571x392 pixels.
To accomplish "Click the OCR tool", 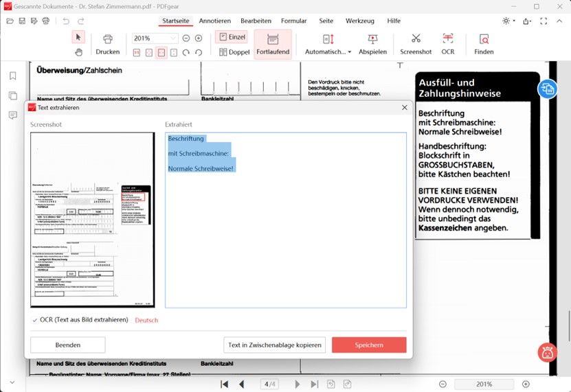I will click(x=448, y=45).
